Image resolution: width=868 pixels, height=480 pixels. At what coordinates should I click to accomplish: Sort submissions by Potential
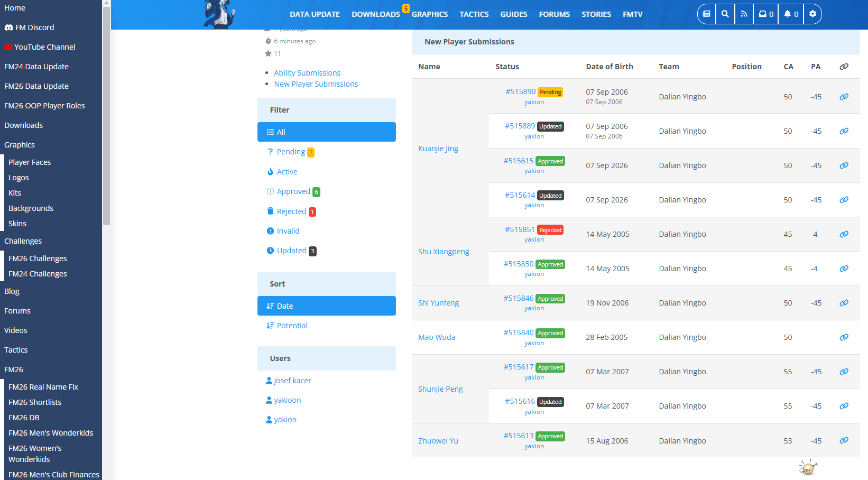292,326
